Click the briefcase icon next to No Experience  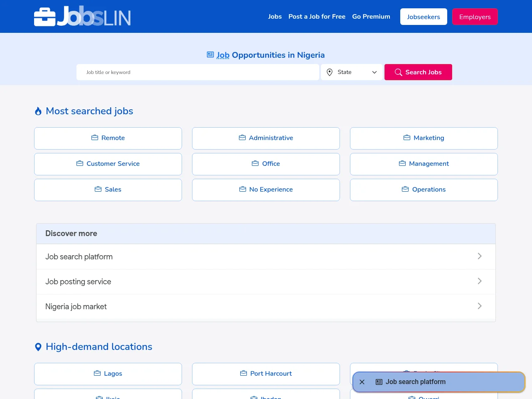point(243,189)
